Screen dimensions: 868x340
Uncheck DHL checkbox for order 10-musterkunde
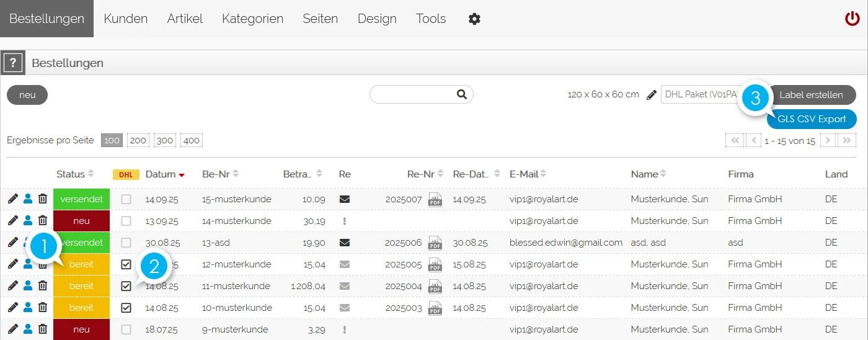tap(126, 308)
